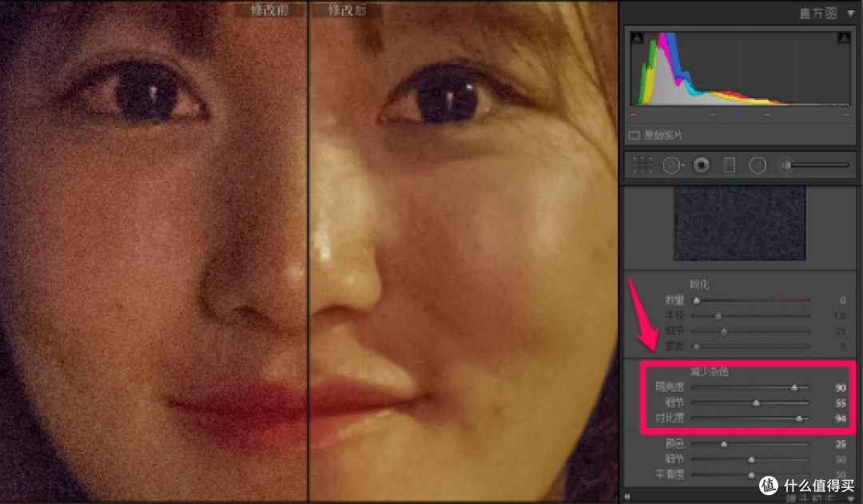Select the Spot Removal tool
Screen dimensions: 863x504
tap(673, 165)
